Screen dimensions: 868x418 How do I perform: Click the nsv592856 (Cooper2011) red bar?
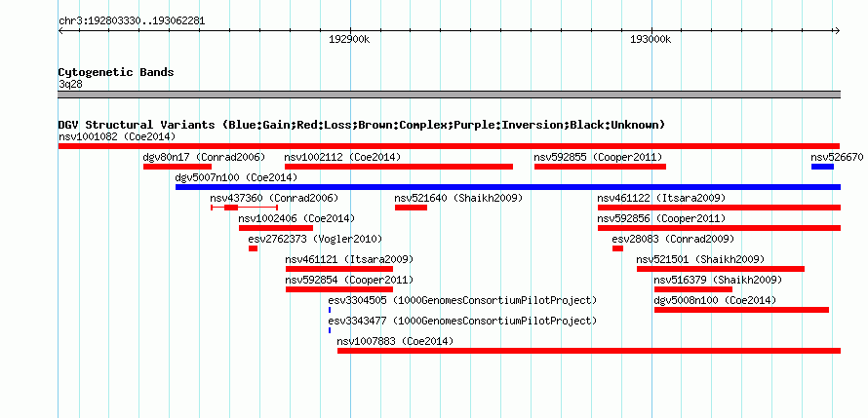pos(719,228)
